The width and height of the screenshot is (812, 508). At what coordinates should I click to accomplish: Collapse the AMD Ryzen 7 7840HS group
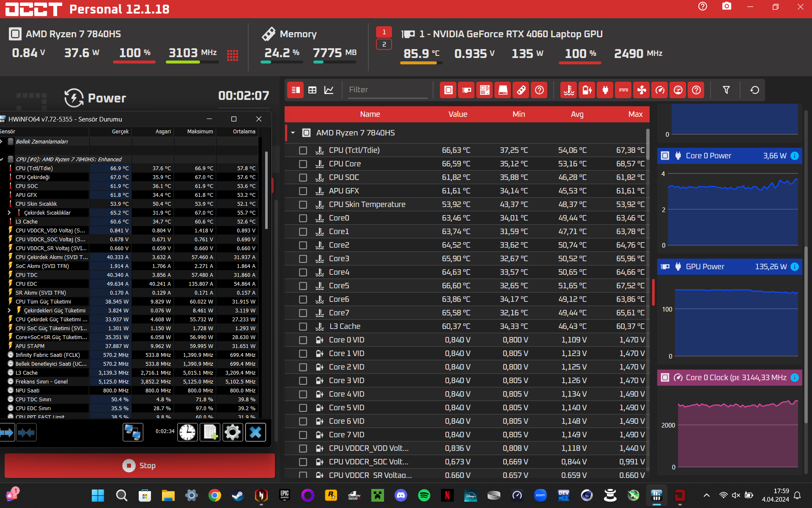[x=293, y=133]
